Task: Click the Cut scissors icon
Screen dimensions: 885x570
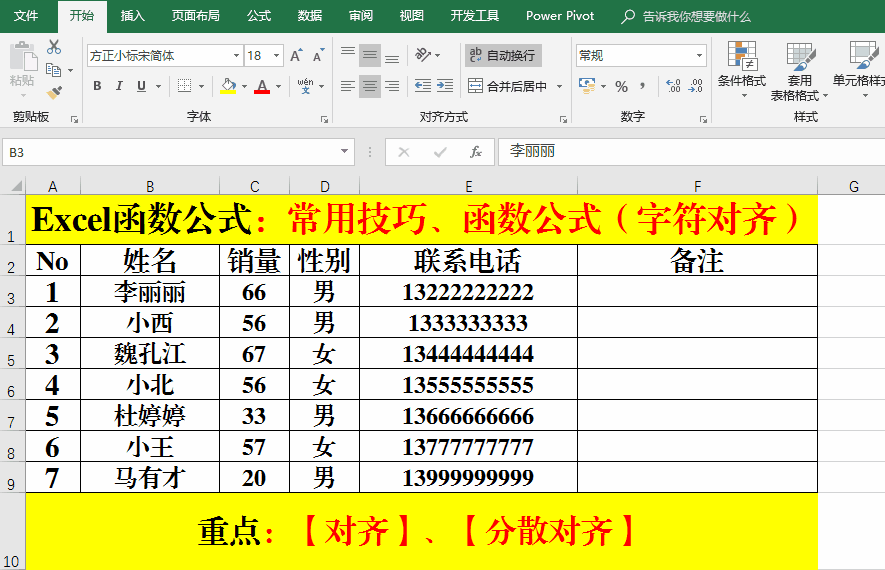Action: (x=54, y=47)
